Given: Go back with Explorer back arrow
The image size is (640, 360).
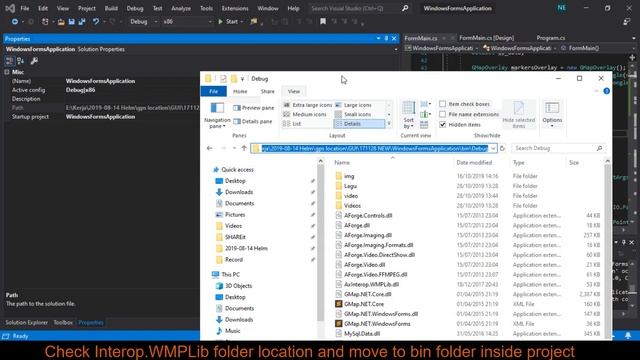Looking at the screenshot, I should tap(209, 148).
